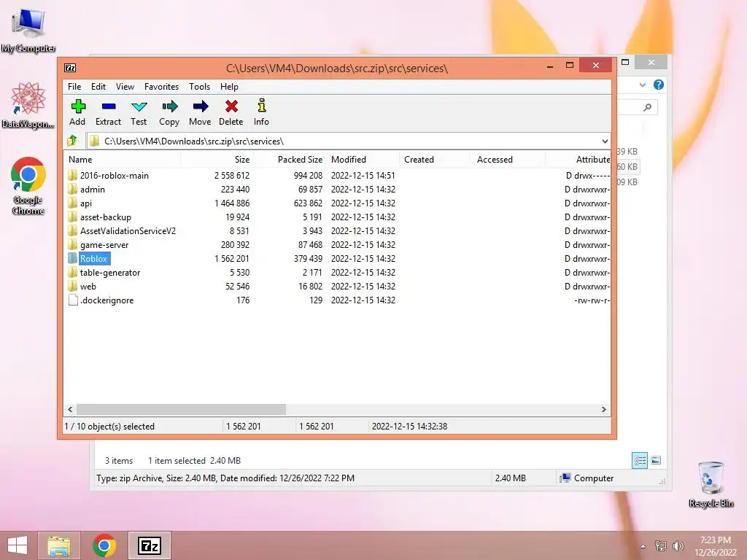Click the .dockerignore size 176

[x=243, y=300]
